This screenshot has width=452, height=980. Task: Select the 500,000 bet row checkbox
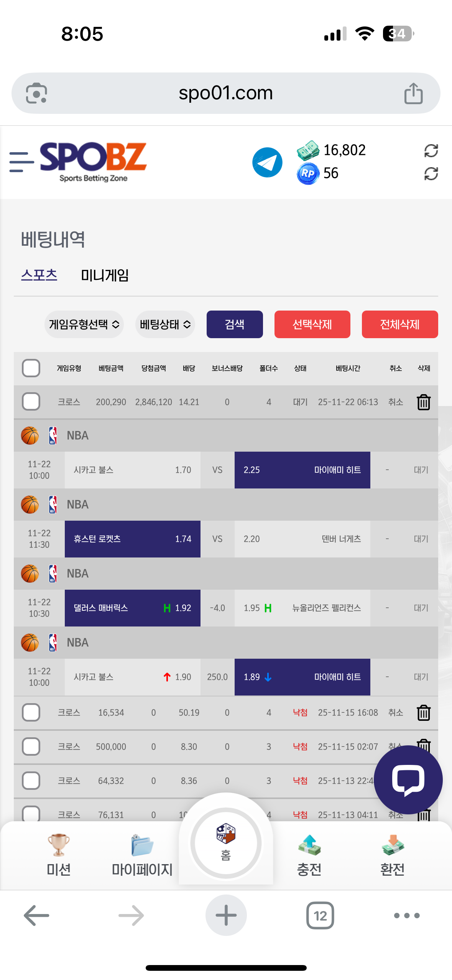click(x=31, y=747)
